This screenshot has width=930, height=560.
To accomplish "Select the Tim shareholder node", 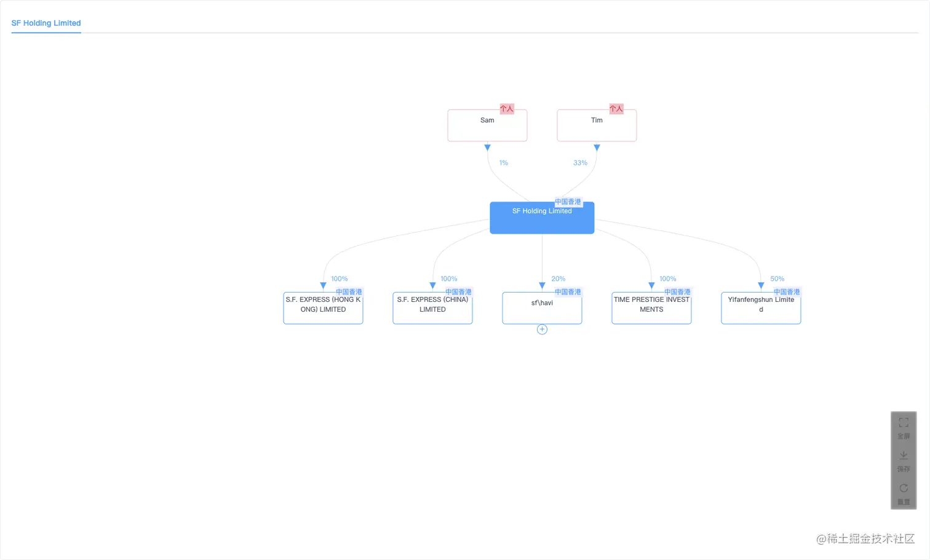I will click(x=597, y=125).
